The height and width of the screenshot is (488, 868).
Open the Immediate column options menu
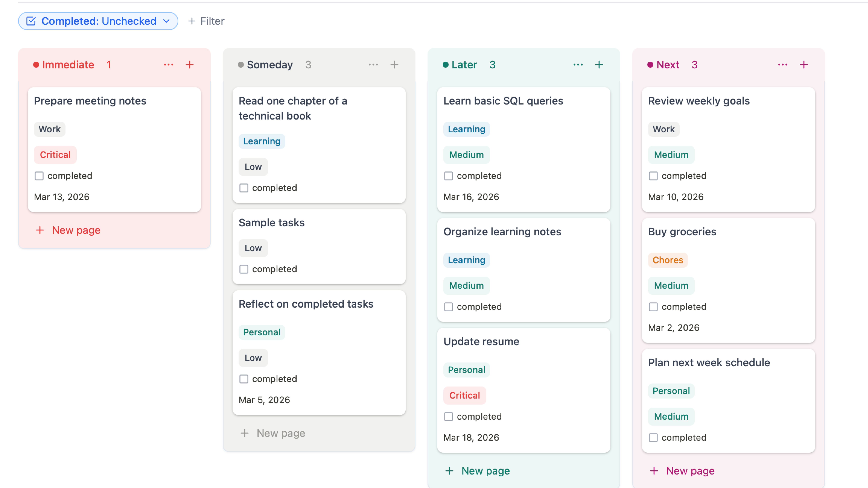168,65
